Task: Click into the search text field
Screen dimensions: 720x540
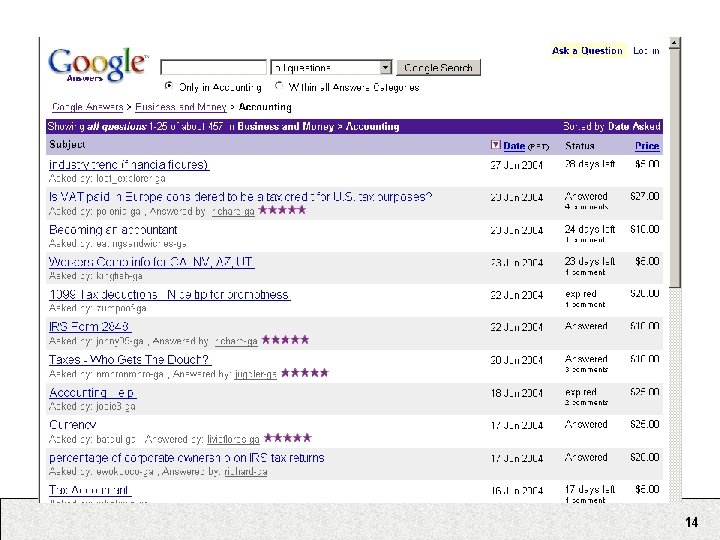Action: [214, 68]
